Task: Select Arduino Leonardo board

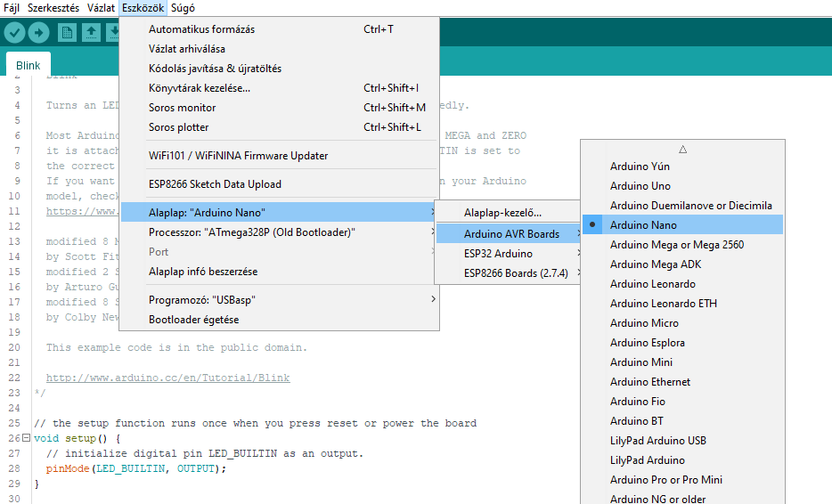Action: [x=682, y=284]
